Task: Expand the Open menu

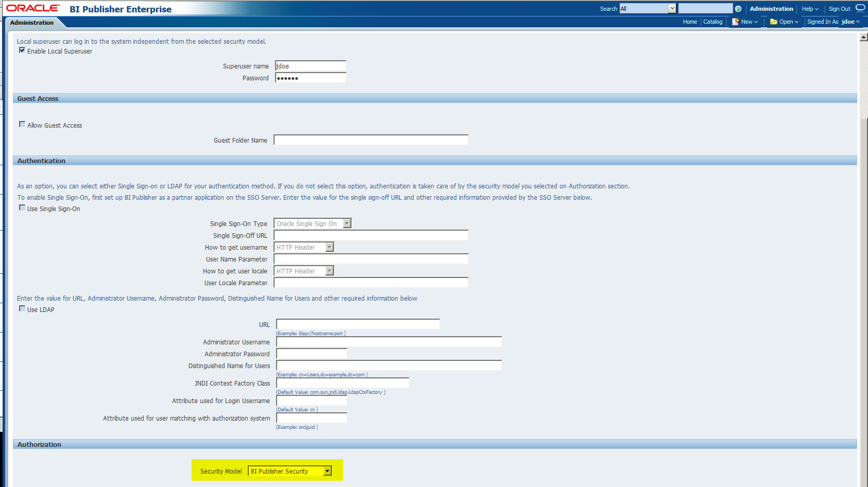Action: (789, 22)
